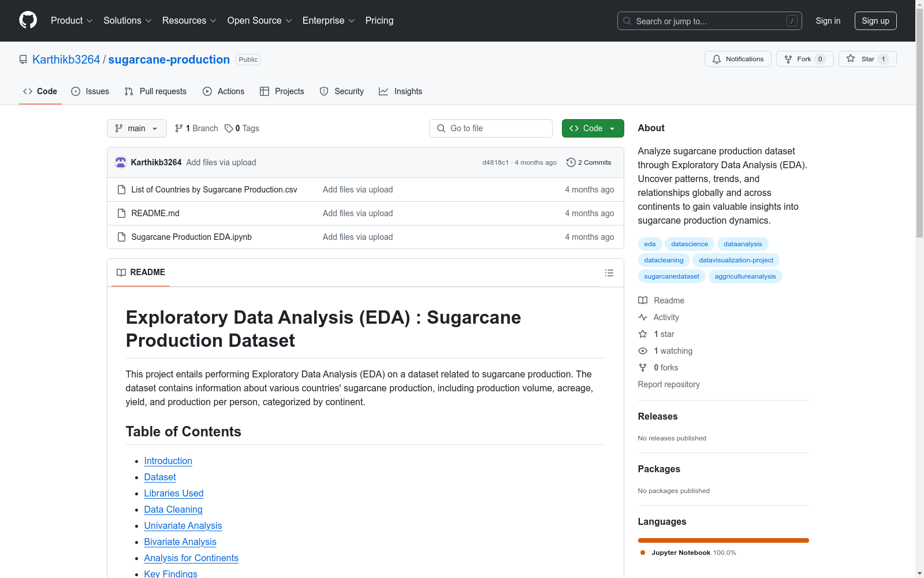Click the Analysis for Continents contents link
The image size is (924, 578).
pyautogui.click(x=191, y=558)
